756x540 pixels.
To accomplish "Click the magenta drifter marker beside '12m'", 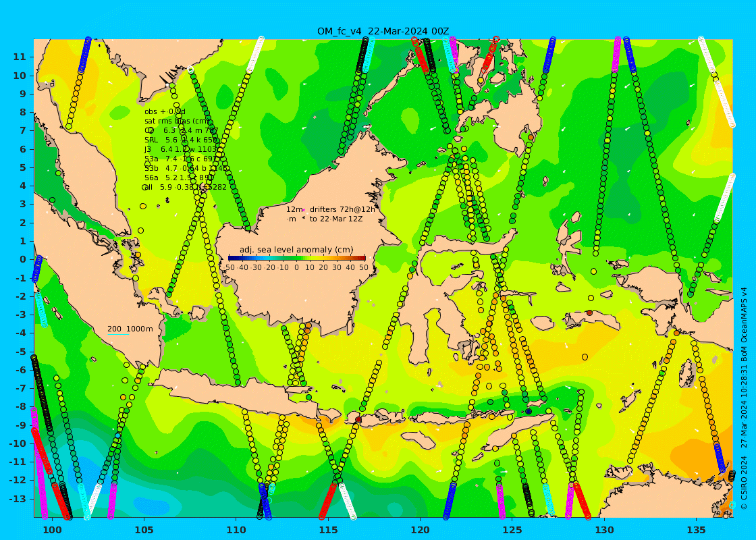I will pyautogui.click(x=304, y=209).
